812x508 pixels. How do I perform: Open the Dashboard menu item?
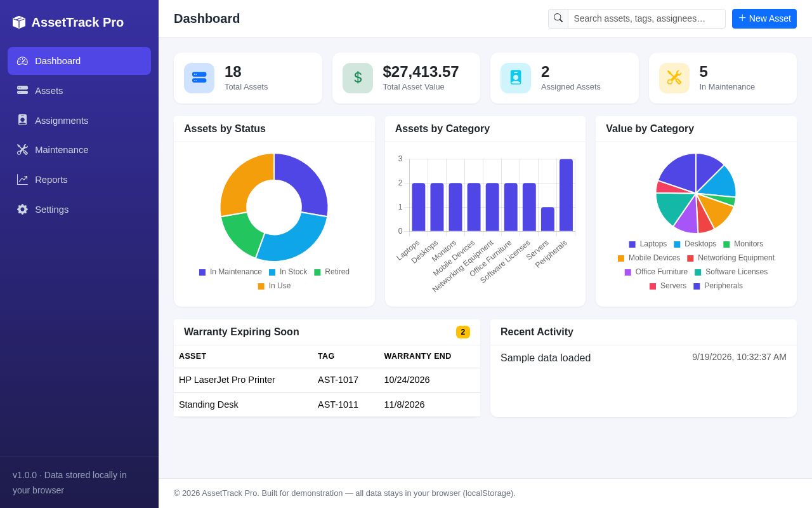point(79,61)
